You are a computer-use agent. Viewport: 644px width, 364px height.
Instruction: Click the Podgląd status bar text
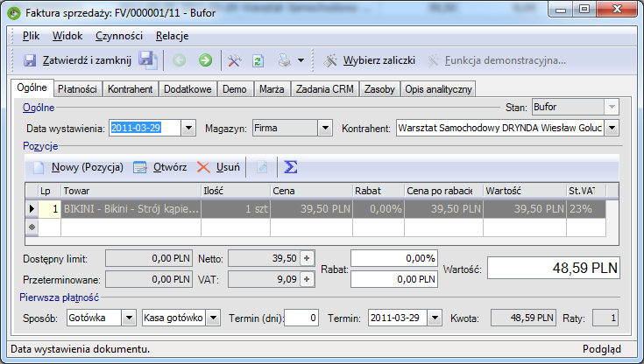pos(602,349)
